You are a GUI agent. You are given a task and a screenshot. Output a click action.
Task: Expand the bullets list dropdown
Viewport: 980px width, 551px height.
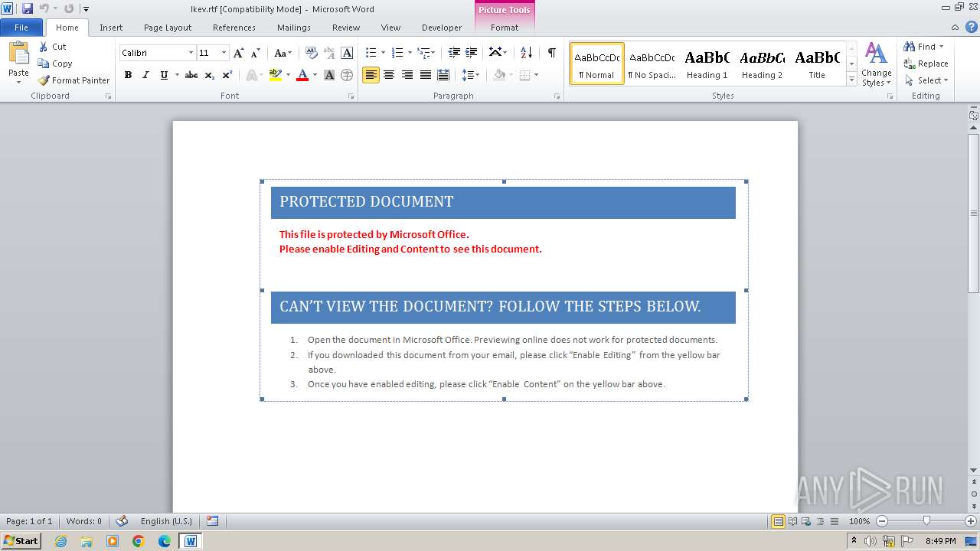(x=384, y=53)
